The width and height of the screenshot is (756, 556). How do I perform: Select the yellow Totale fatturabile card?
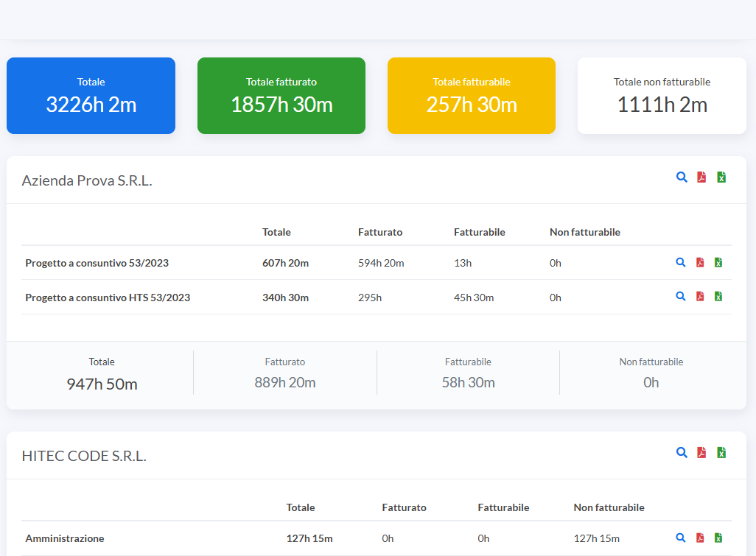pyautogui.click(x=472, y=96)
